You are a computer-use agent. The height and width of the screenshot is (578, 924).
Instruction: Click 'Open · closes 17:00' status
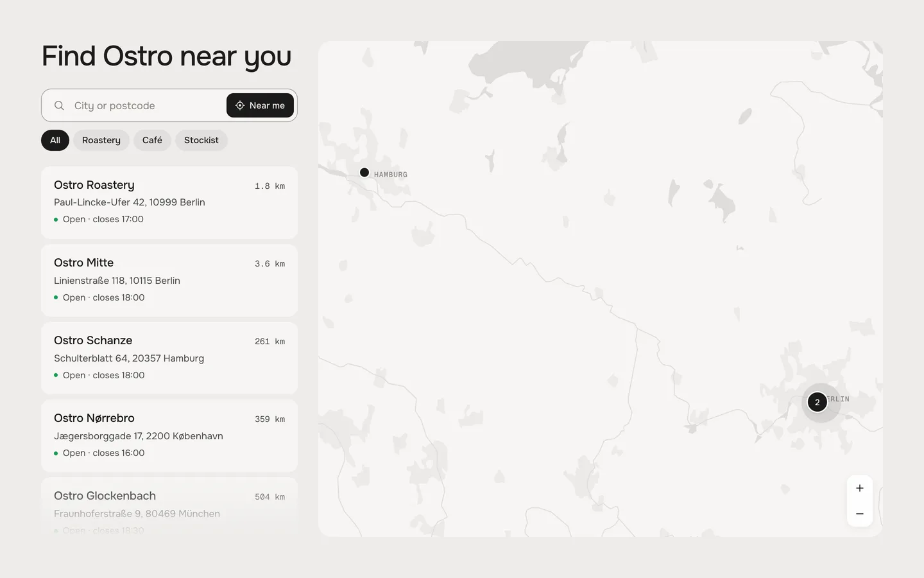pos(99,219)
